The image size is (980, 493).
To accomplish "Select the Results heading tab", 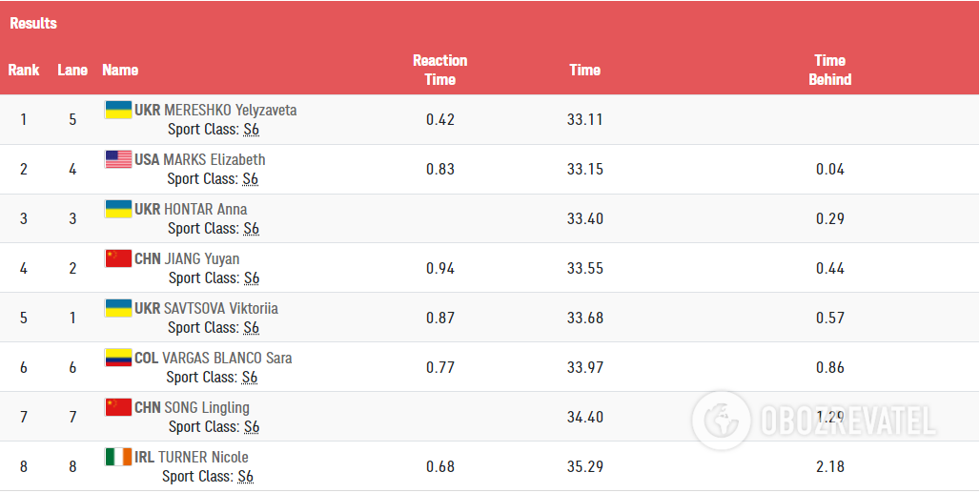I will pos(33,23).
